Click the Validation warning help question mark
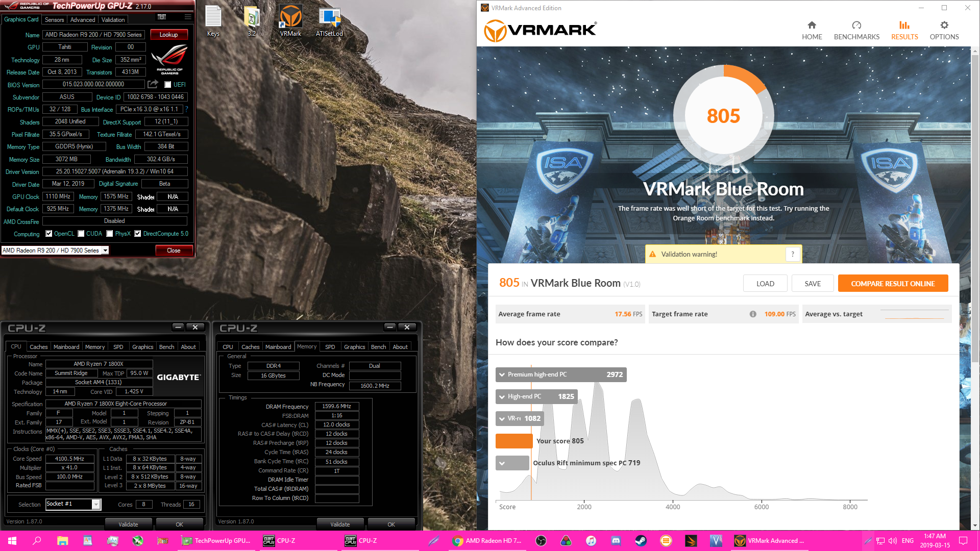 (793, 254)
